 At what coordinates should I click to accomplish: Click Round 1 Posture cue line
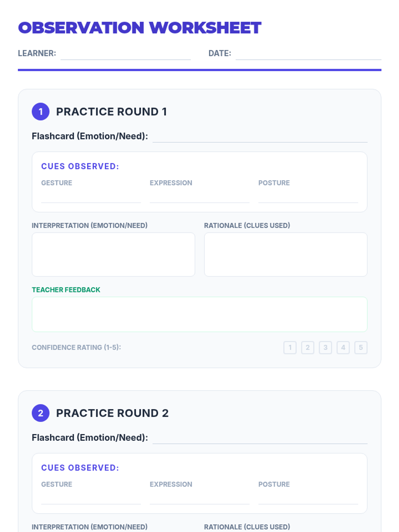click(308, 197)
